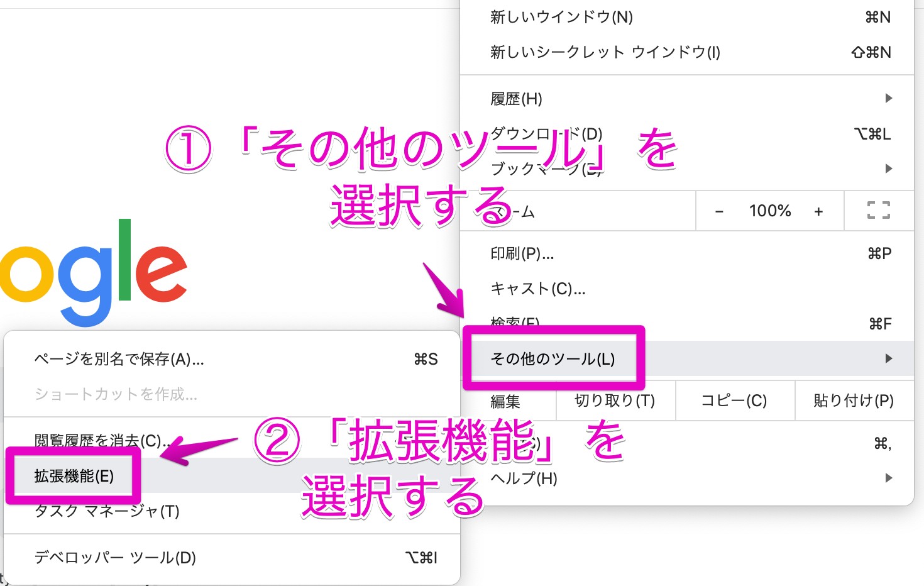924x586 pixels.
Task: Click the 貼り付け(P) button
Action: click(x=853, y=401)
